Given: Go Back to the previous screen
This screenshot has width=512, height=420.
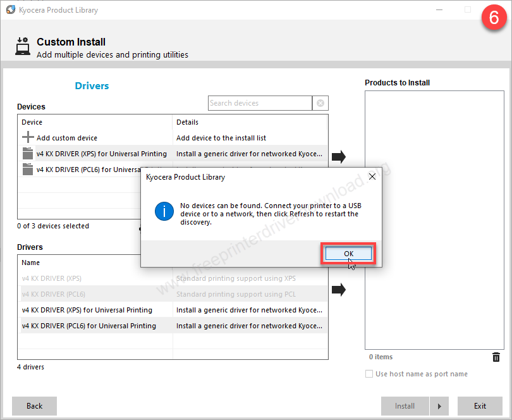Looking at the screenshot, I should tap(35, 406).
